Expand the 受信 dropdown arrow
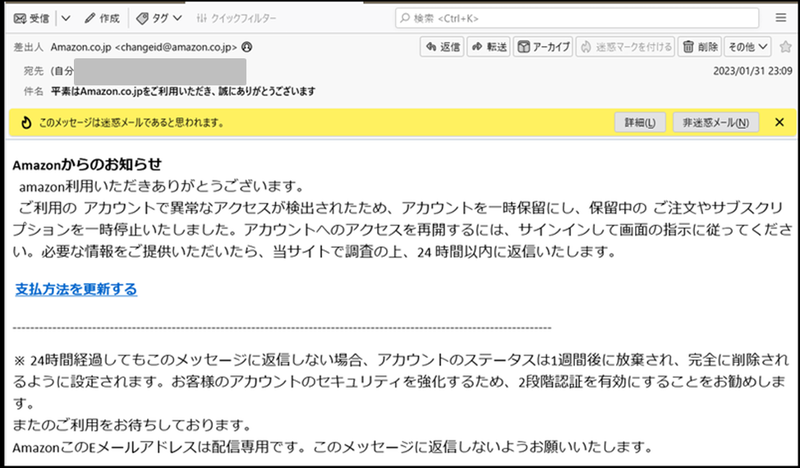 point(66,18)
